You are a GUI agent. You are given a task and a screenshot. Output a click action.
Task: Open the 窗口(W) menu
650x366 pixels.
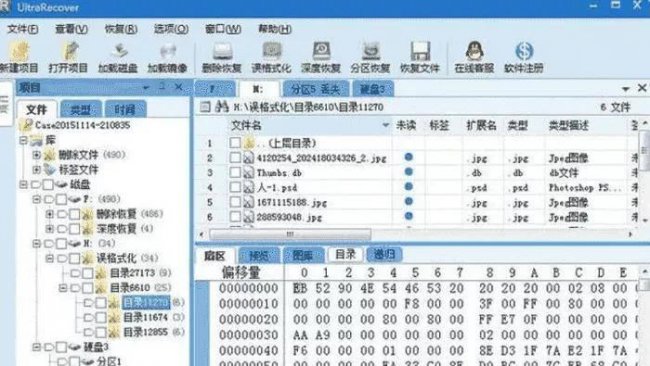[x=223, y=29]
